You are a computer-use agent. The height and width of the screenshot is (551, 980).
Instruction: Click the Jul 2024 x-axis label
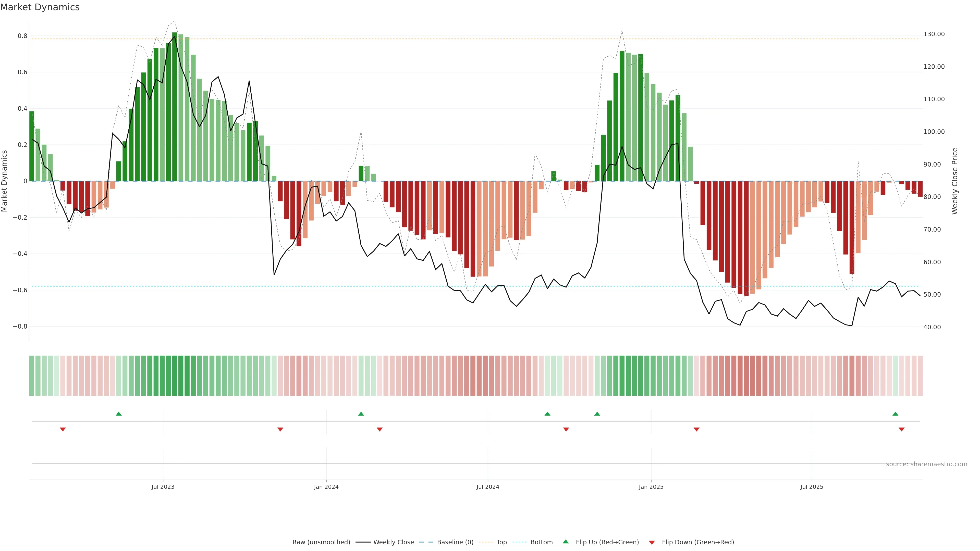488,487
